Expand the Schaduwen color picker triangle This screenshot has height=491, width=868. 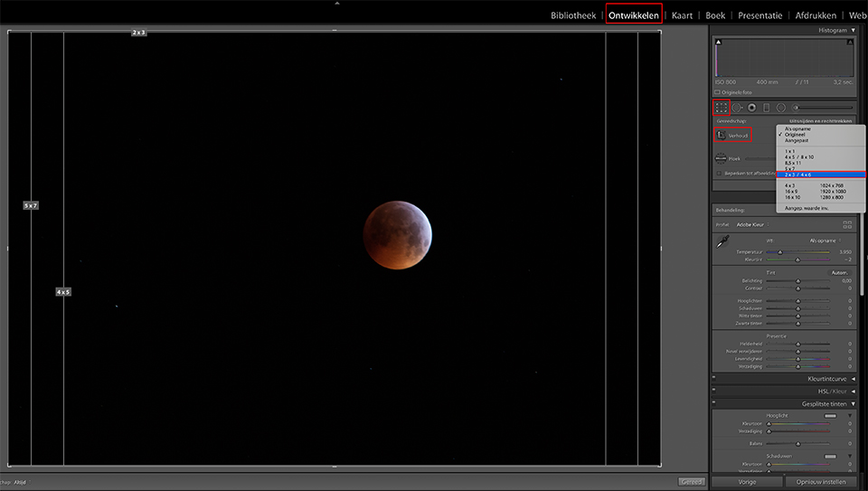pyautogui.click(x=850, y=456)
